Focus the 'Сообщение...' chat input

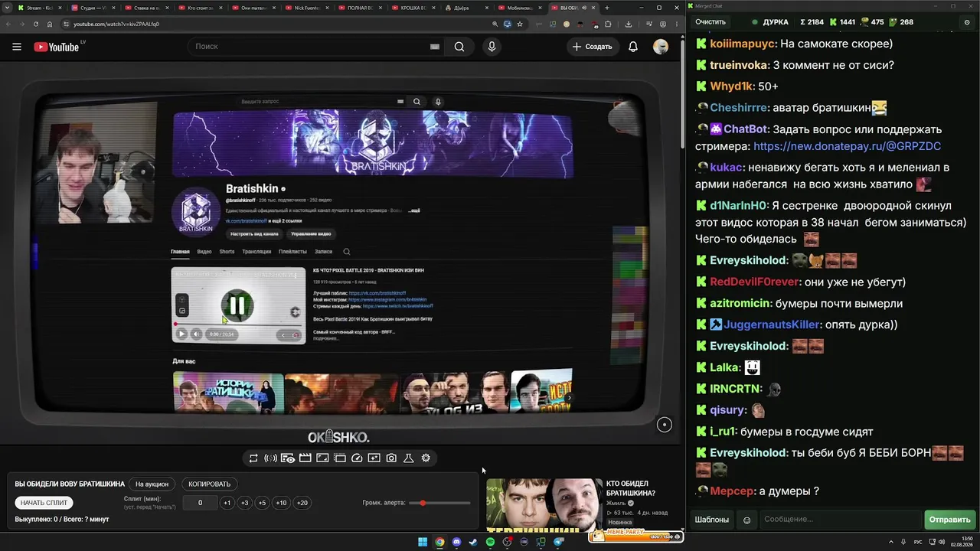840,520
